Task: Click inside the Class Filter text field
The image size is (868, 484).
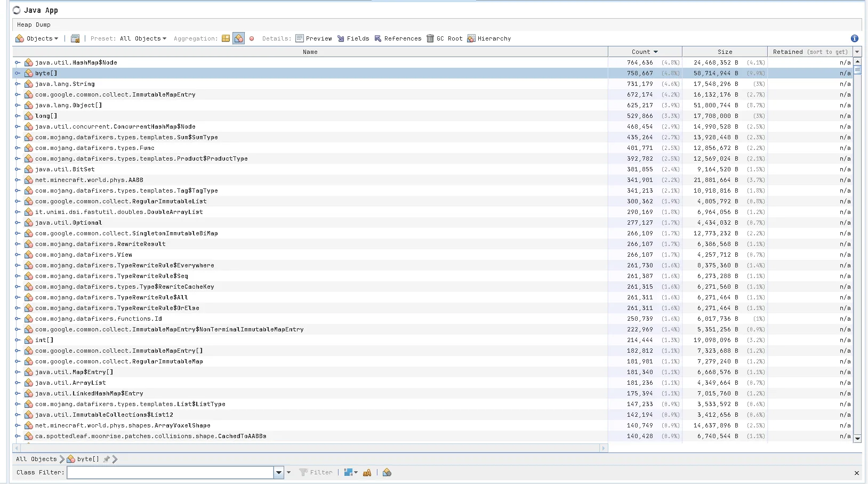Action: coord(170,473)
